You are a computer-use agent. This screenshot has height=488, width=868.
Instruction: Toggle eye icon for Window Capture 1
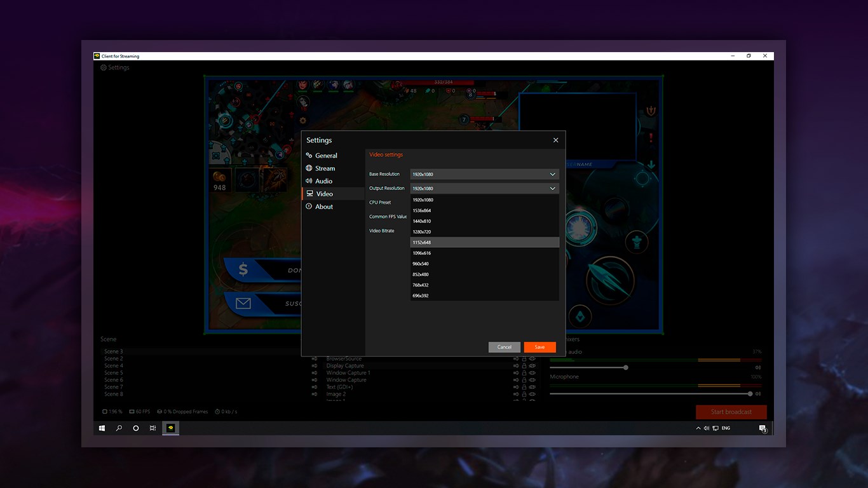532,373
